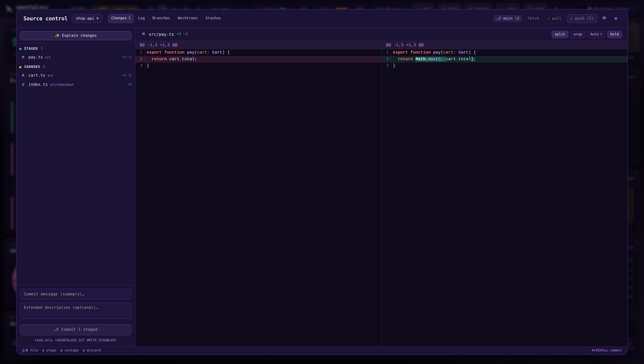This screenshot has height=364, width=644.
Task: Open the Auto syntax dropdown
Action: point(596,34)
